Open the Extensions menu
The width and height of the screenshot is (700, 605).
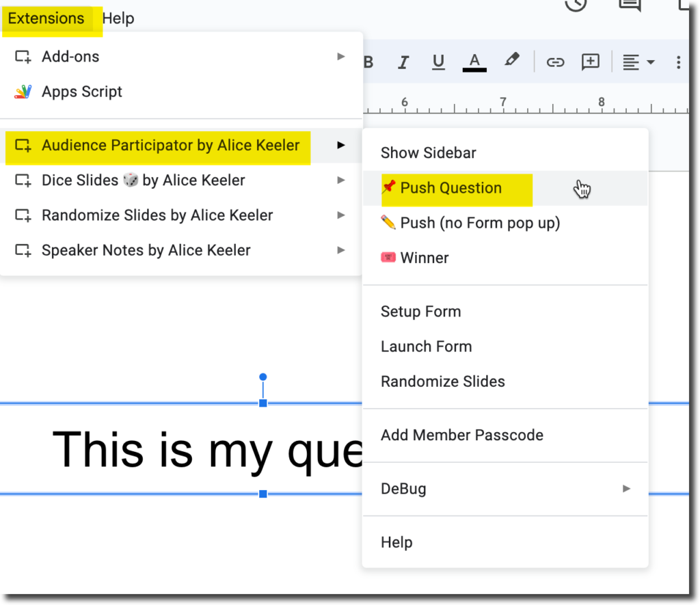46,18
